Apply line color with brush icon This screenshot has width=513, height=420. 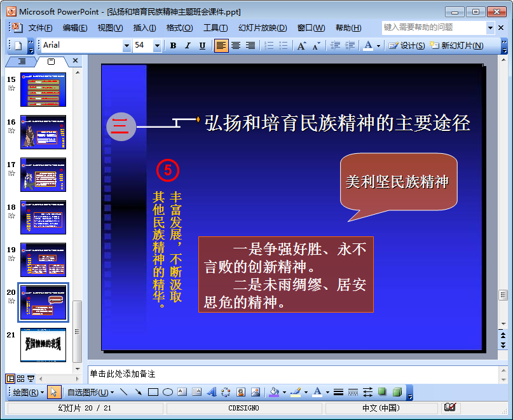296,392
